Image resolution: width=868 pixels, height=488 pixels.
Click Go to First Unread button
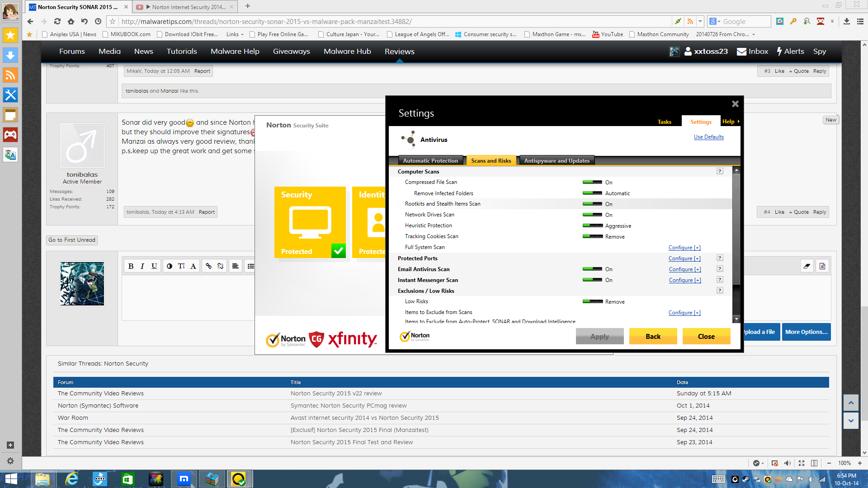click(x=72, y=240)
